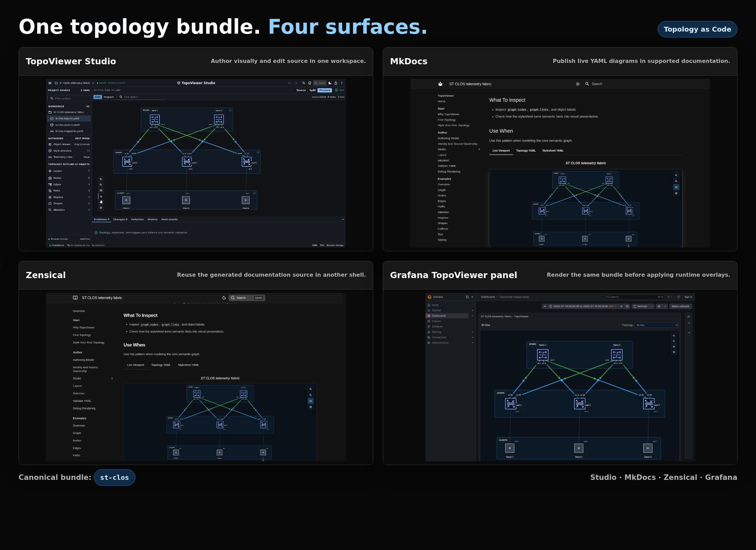Click fit-to-view on the Studio canvas toolbar
This screenshot has height=550, width=756.
coord(101,190)
